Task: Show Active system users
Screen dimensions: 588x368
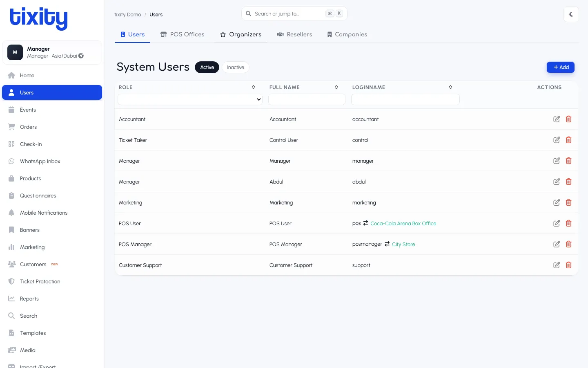Action: click(207, 67)
